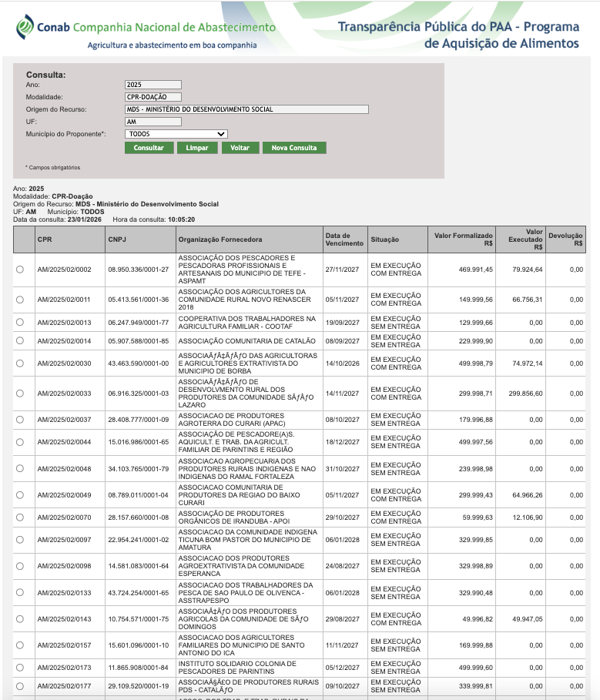Select radio button for AM/2025/02/0002
Image resolution: width=600 pixels, height=700 pixels.
click(20, 269)
